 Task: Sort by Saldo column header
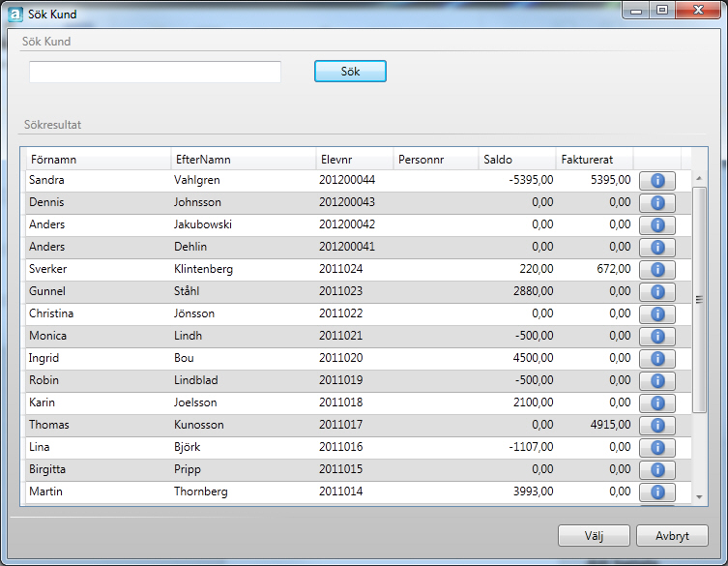[516, 160]
